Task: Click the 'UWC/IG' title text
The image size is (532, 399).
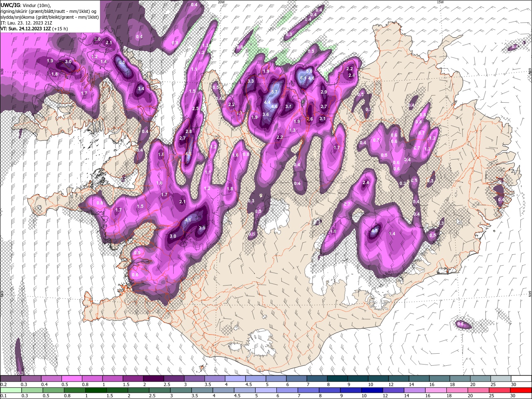Action: (10, 5)
